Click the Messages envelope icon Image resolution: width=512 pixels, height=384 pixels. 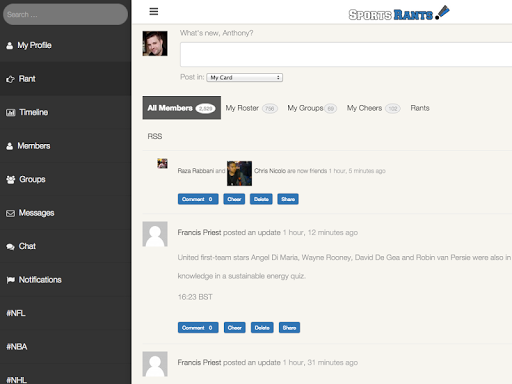point(11,213)
